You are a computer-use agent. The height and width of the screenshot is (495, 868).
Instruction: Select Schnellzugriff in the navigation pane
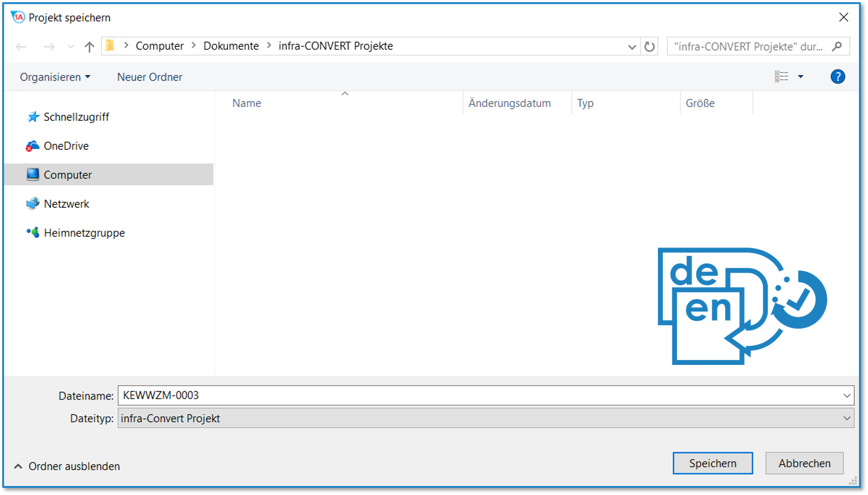(x=76, y=117)
